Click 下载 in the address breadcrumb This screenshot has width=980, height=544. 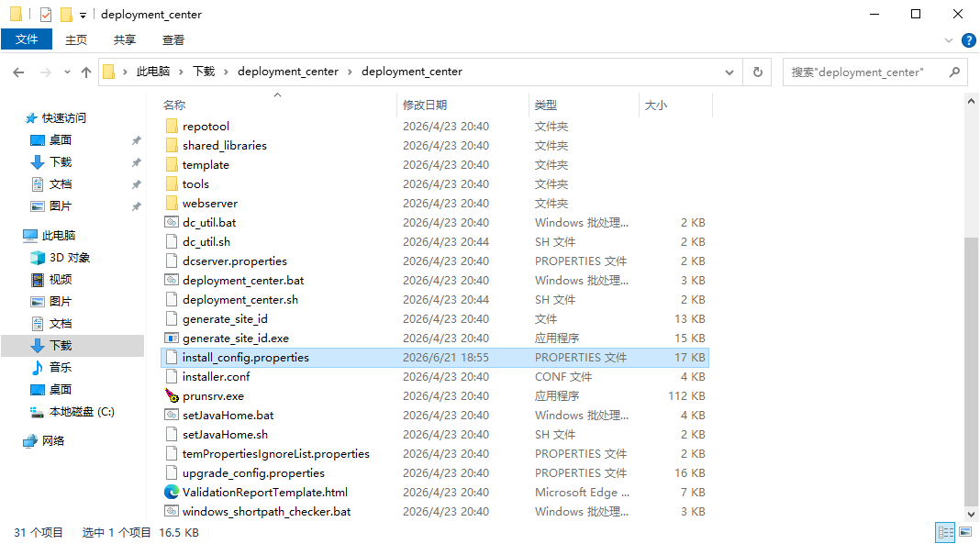click(204, 72)
